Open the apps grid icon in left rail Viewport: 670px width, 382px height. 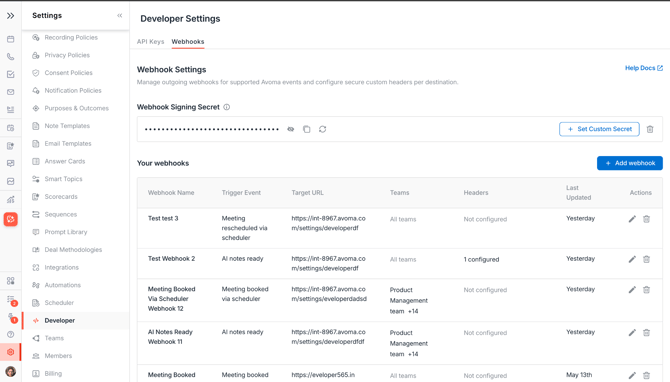point(11,281)
